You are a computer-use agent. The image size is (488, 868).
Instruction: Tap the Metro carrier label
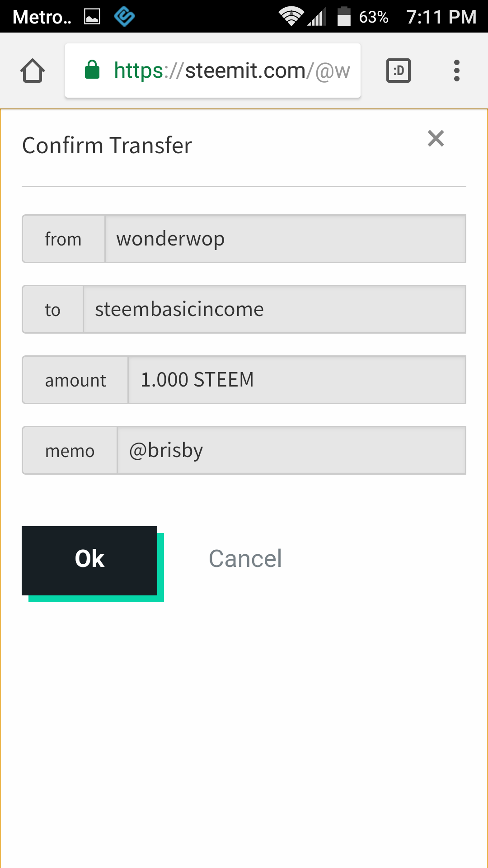pos(42,17)
